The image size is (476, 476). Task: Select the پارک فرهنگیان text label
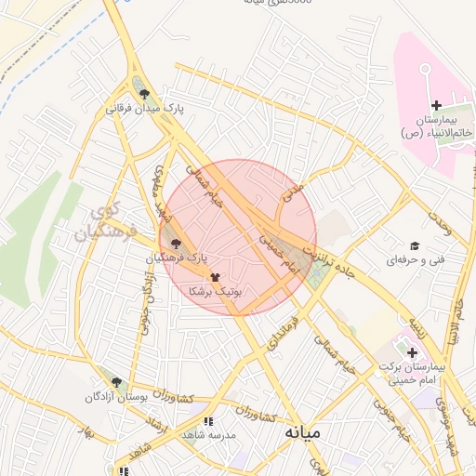tap(177, 258)
